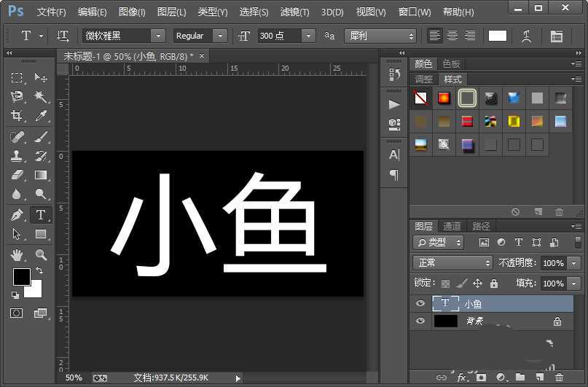
Task: Select the Horizontal Type tool in toolbox
Action: click(41, 215)
